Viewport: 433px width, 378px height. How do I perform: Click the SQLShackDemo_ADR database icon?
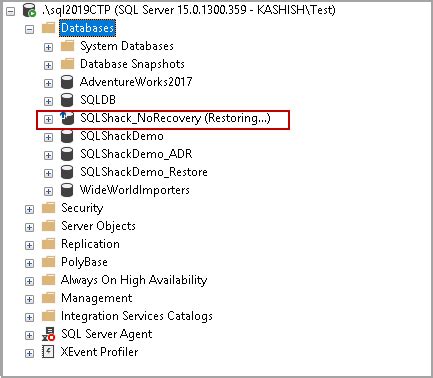pyautogui.click(x=67, y=154)
